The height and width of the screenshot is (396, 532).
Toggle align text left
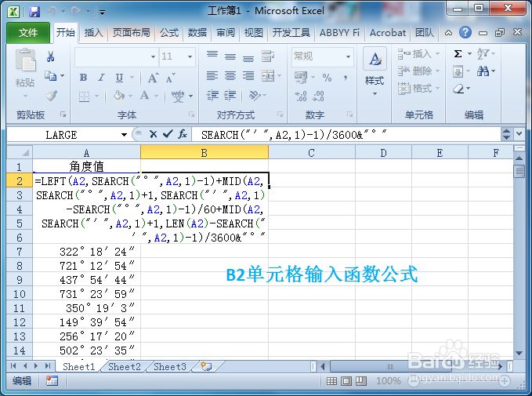(212, 76)
